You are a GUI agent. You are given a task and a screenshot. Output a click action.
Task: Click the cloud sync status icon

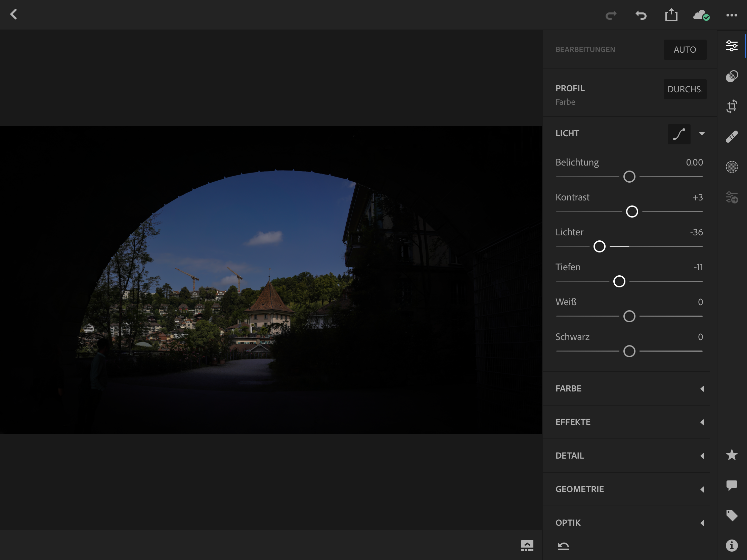click(x=701, y=15)
